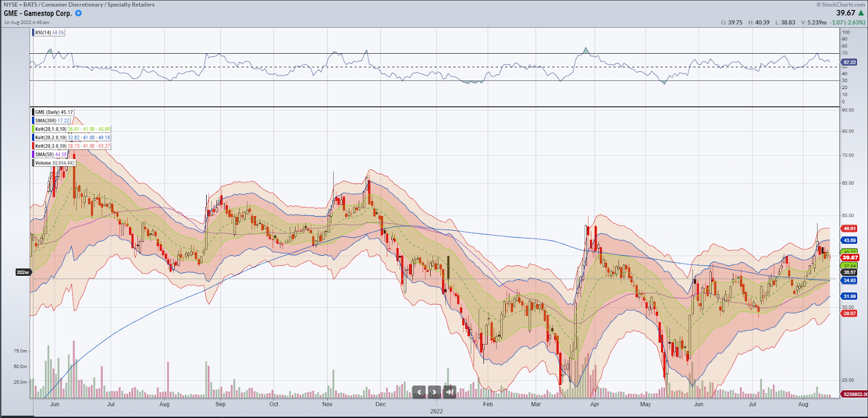The height and width of the screenshot is (418, 868).
Task: Click the Specialty Retailers industry text
Action: click(131, 4)
